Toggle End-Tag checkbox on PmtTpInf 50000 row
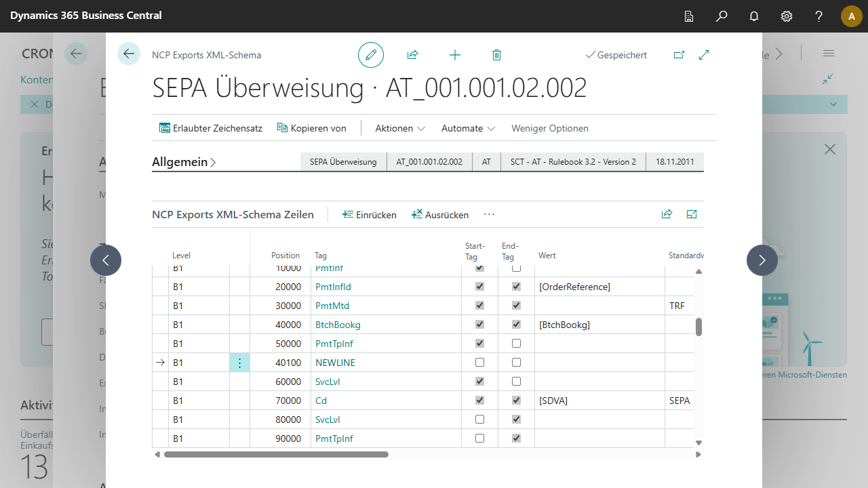Viewport: 868px width, 488px height. [x=517, y=344]
